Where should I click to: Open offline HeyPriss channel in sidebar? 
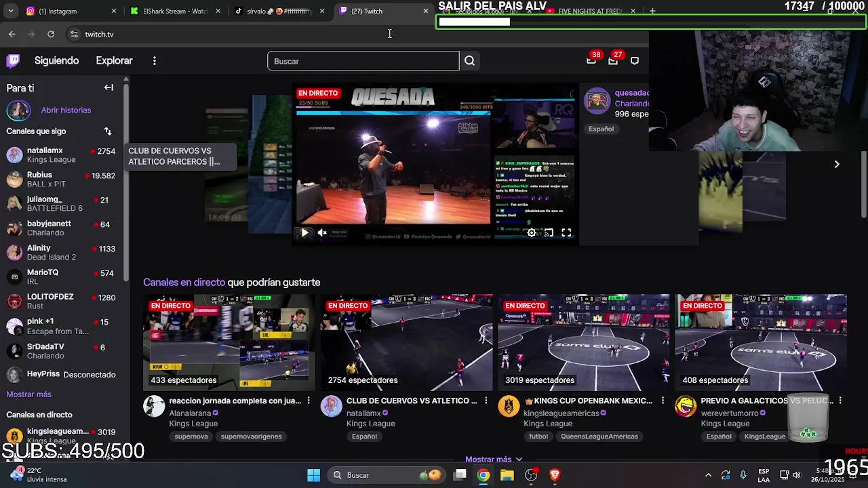click(61, 374)
